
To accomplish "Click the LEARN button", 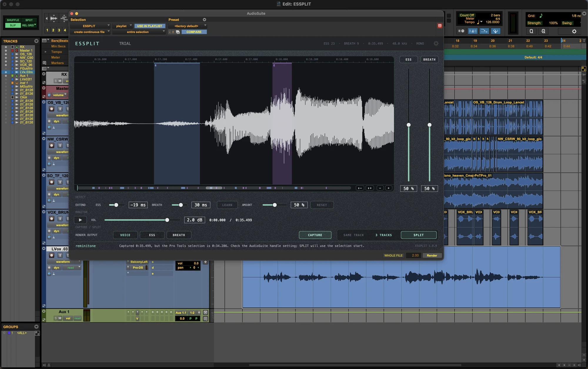I will click(227, 205).
